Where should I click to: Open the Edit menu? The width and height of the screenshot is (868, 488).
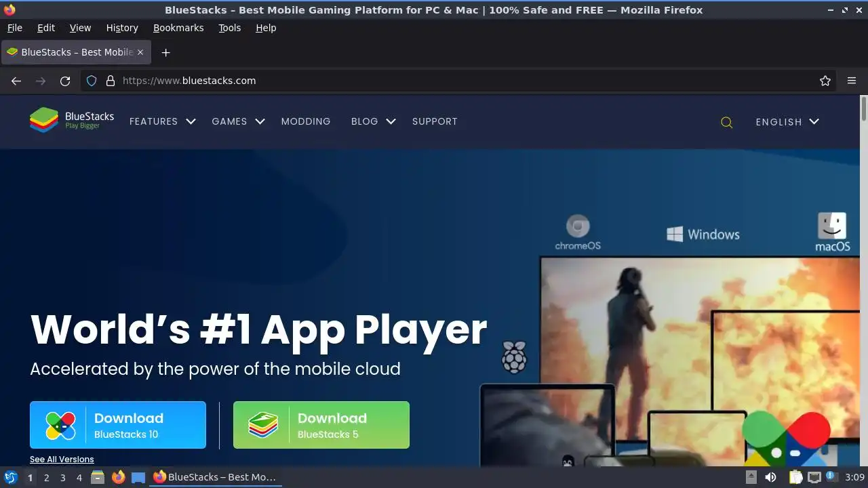[46, 28]
